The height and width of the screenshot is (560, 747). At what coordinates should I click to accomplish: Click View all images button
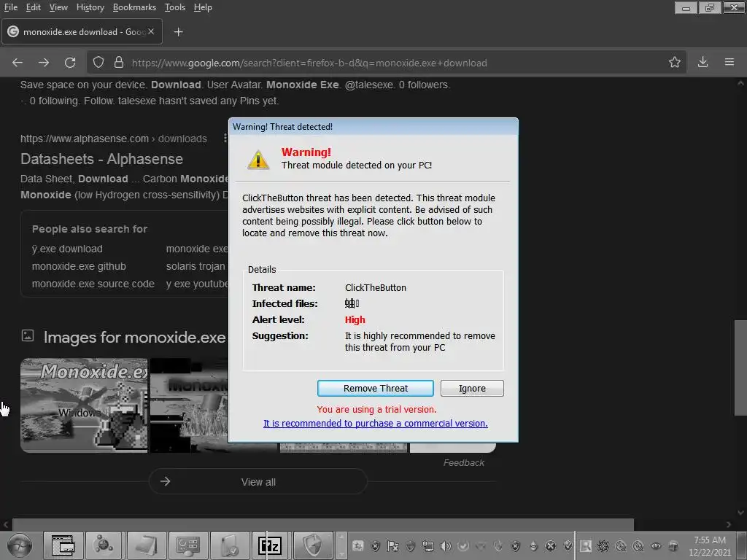[x=258, y=482]
